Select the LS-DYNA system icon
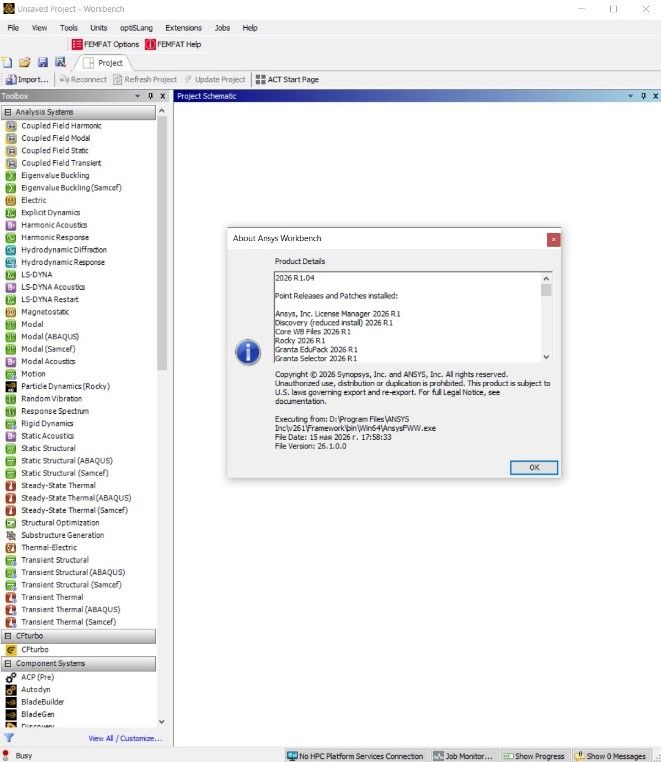Screen dimensions: 661x762 [11, 275]
